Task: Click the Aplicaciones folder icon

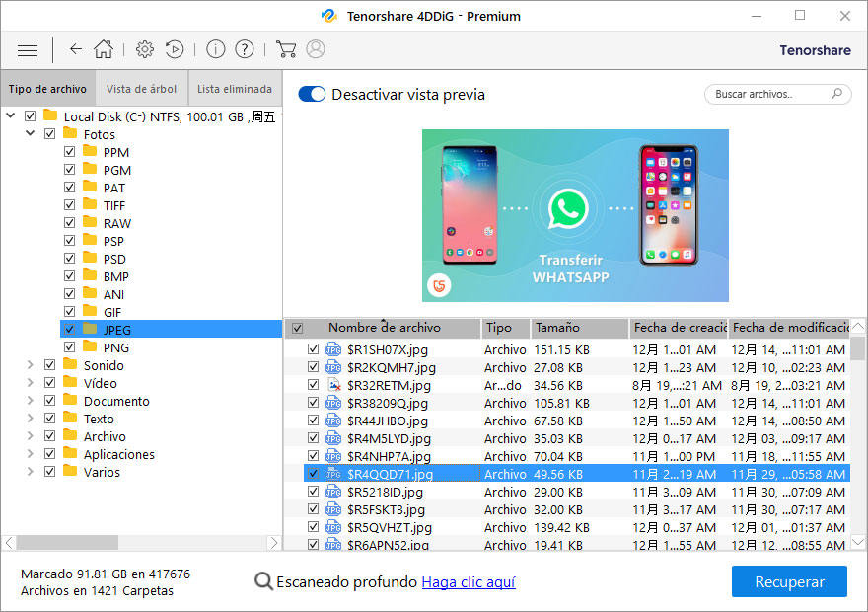Action: tap(70, 453)
